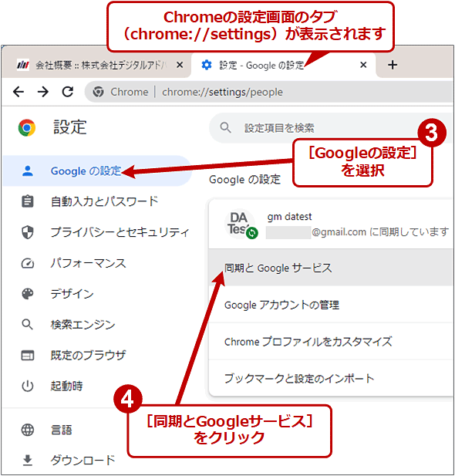Click the forward navigation arrow
This screenshot has height=476, width=455.
click(42, 91)
